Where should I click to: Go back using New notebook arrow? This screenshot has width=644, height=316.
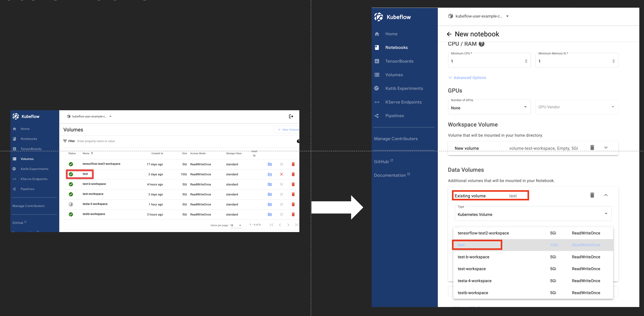click(x=449, y=34)
